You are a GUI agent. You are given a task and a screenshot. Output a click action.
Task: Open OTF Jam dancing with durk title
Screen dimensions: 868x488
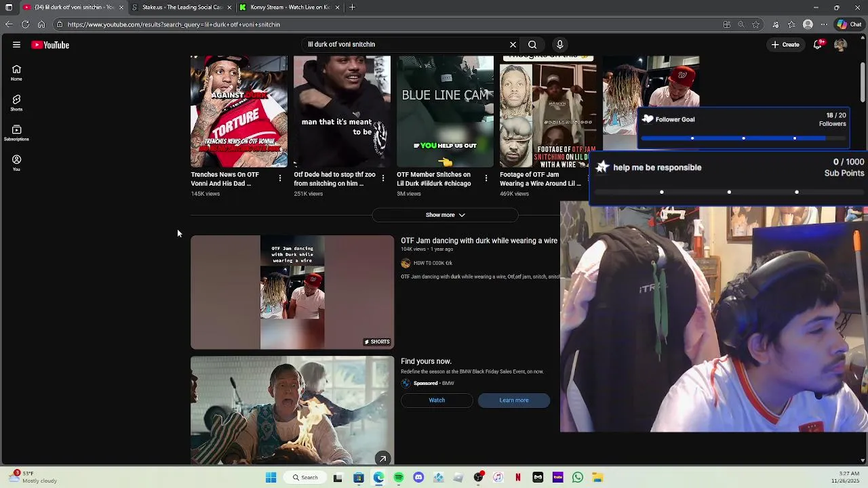click(x=479, y=241)
